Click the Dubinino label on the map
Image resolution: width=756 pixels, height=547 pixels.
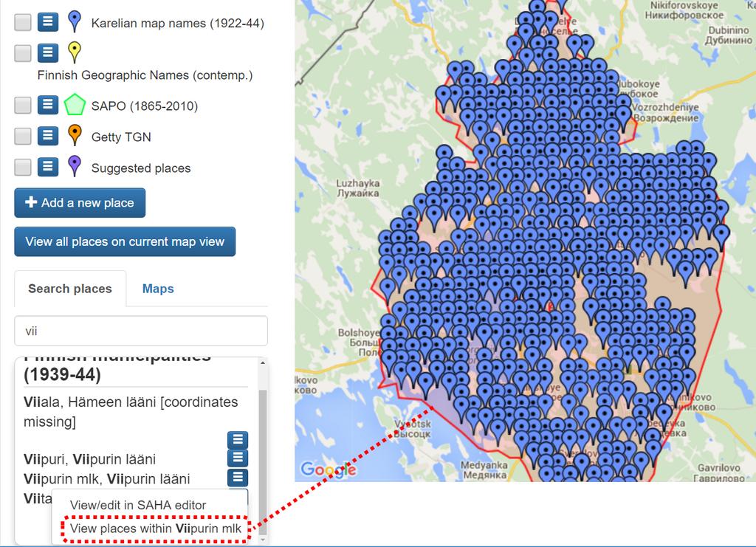click(729, 35)
